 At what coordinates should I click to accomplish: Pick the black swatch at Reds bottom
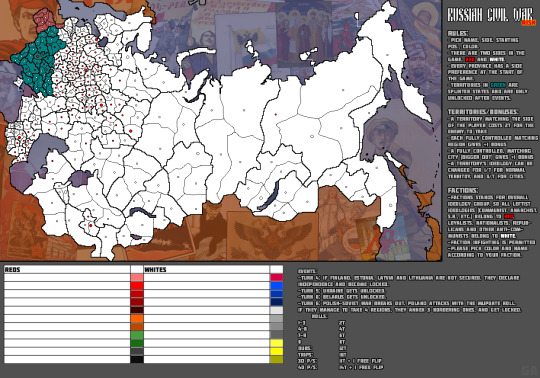(137, 359)
